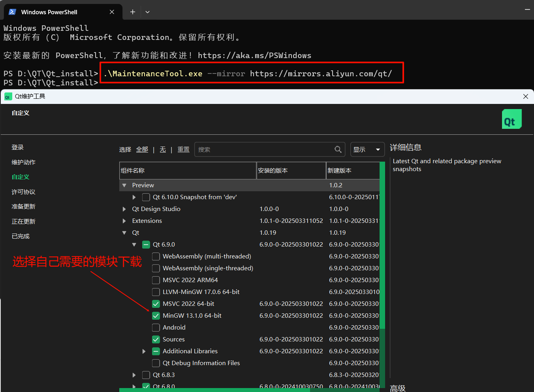
Task: Uncheck MSVC 2022 64-bit
Action: click(156, 304)
